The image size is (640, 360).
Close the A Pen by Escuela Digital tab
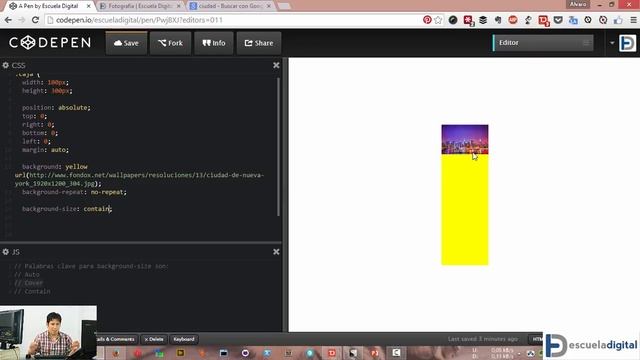(89, 6)
